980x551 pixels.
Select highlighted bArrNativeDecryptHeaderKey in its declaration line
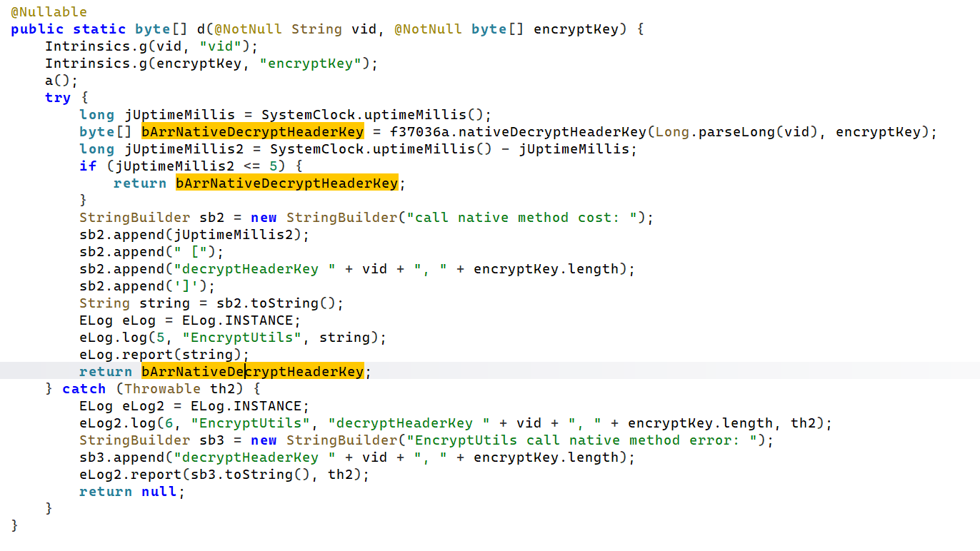pyautogui.click(x=252, y=132)
